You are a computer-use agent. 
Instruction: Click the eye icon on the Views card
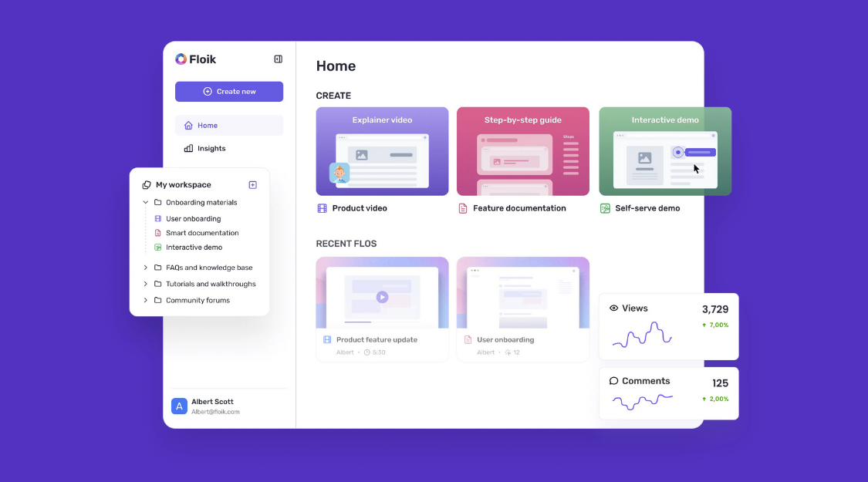[x=613, y=308]
